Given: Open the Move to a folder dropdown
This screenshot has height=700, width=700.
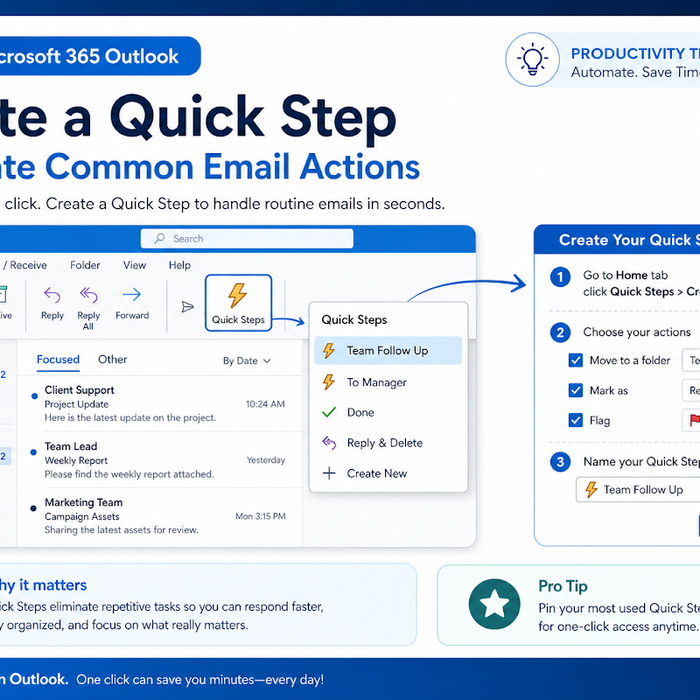Looking at the screenshot, I should tap(691, 360).
